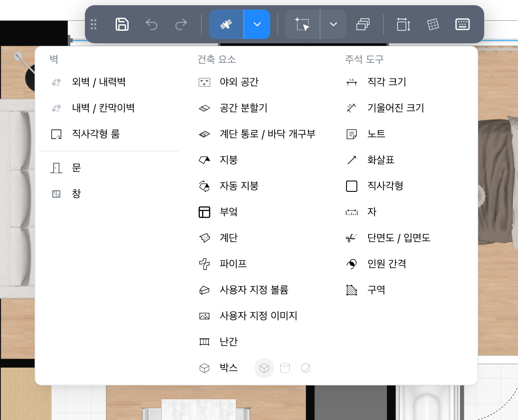Image resolution: width=518 pixels, height=420 pixels.
Task: Click the 지붕 roof icon
Action: [204, 160]
